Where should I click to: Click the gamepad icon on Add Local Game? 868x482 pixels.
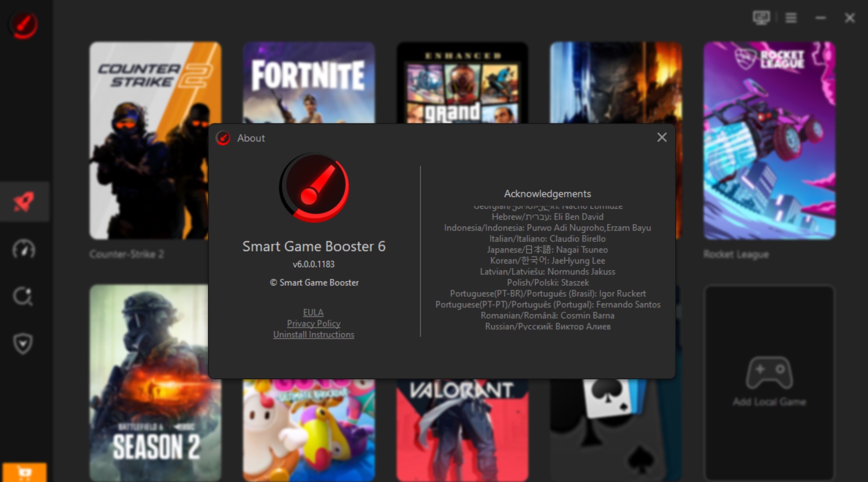[769, 372]
